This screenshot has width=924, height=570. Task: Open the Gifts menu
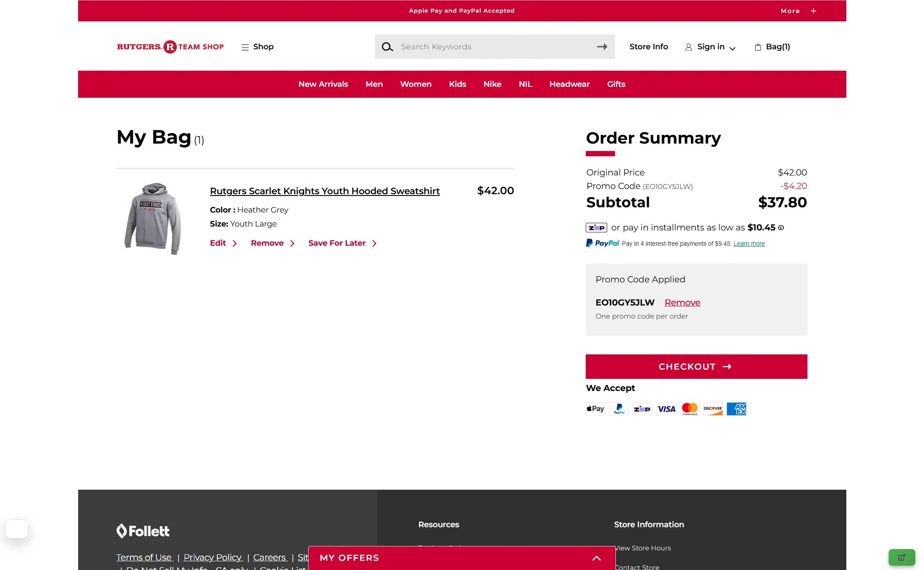[616, 84]
